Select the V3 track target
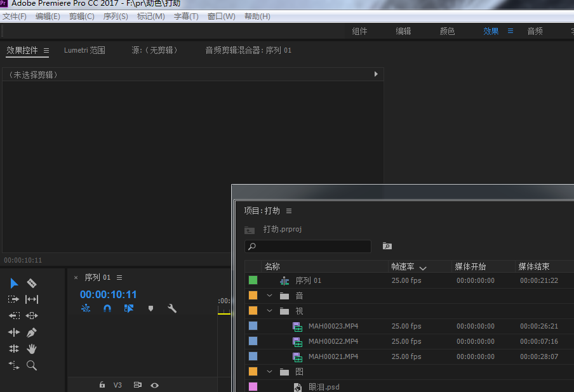Screen dimensions: 574x392 click(x=117, y=385)
